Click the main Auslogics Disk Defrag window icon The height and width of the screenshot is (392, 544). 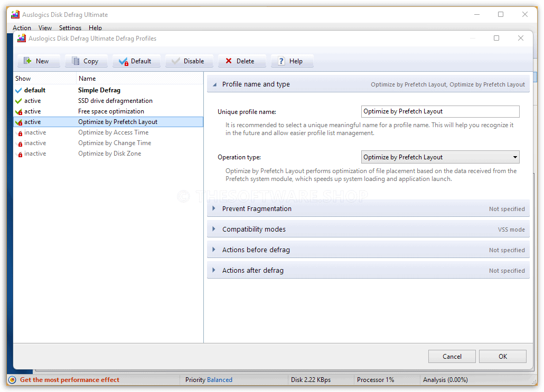[x=15, y=15]
